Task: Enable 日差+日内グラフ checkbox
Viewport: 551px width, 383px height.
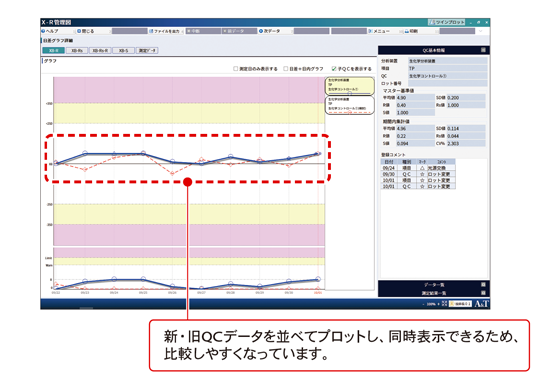Action: coord(286,69)
